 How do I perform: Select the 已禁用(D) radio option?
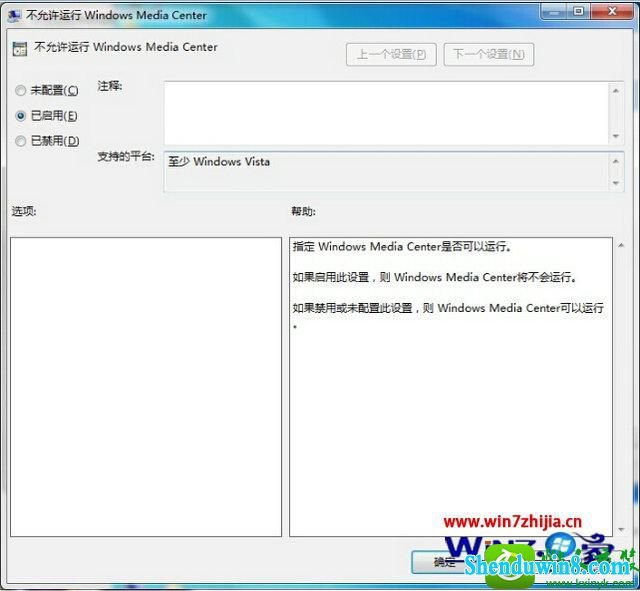47,141
